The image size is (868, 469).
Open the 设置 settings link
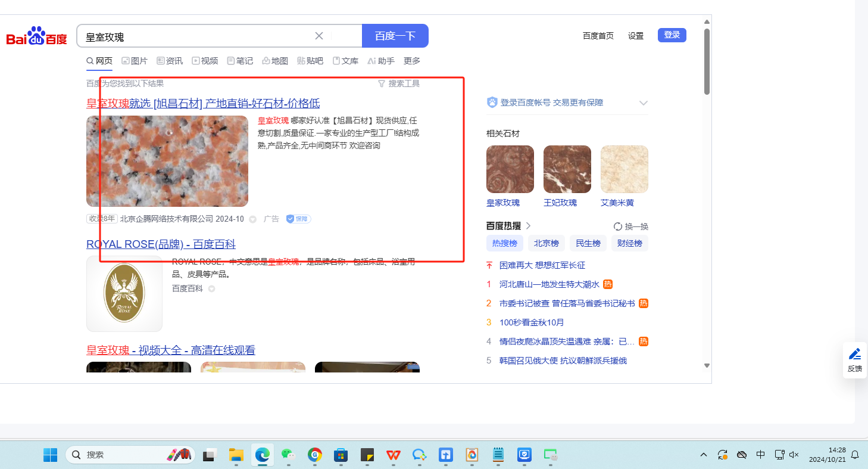click(x=636, y=36)
